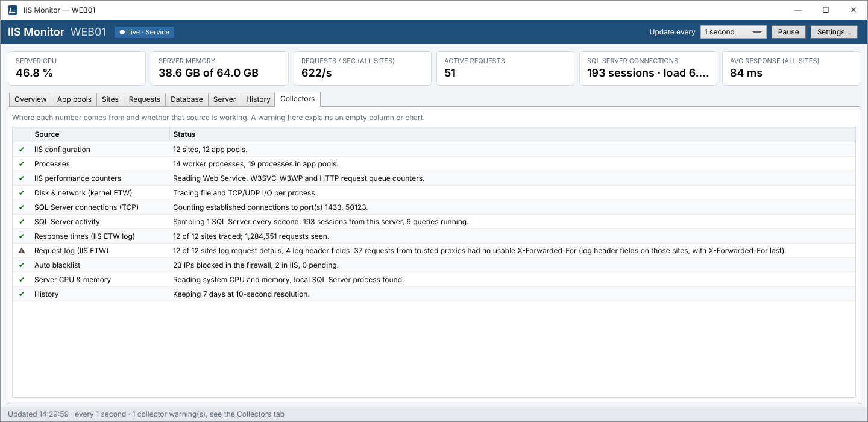The image size is (868, 422).
Task: Select the Server CPU & memory source name
Action: 72,280
